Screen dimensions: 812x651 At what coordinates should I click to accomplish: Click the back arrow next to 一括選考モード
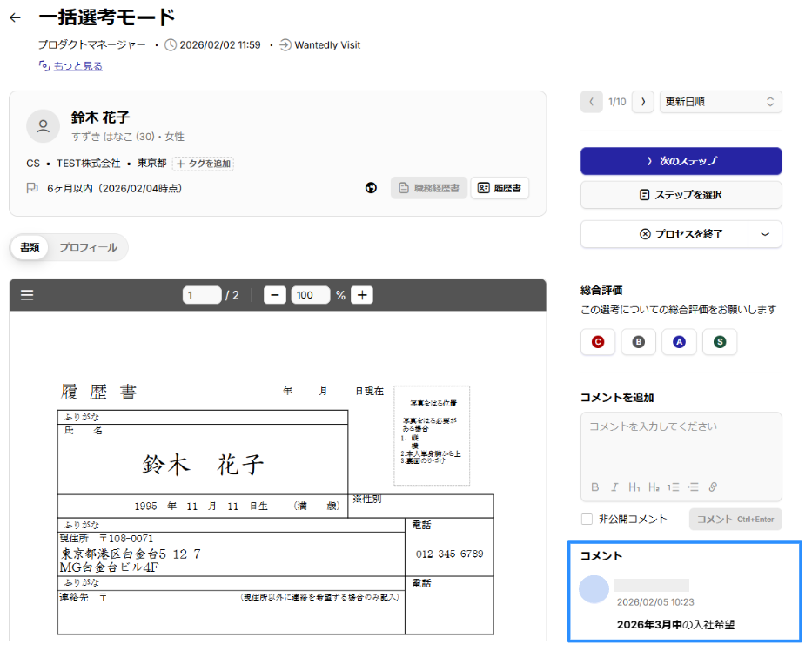pos(15,17)
